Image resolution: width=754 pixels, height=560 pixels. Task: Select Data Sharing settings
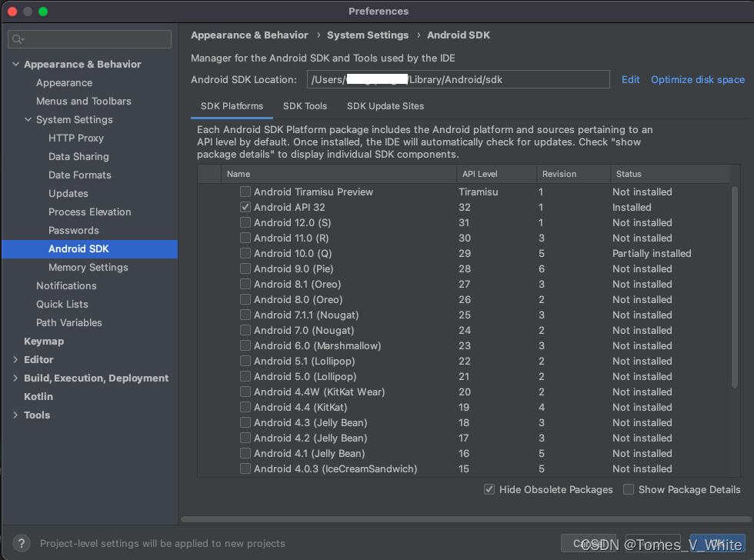tap(78, 157)
